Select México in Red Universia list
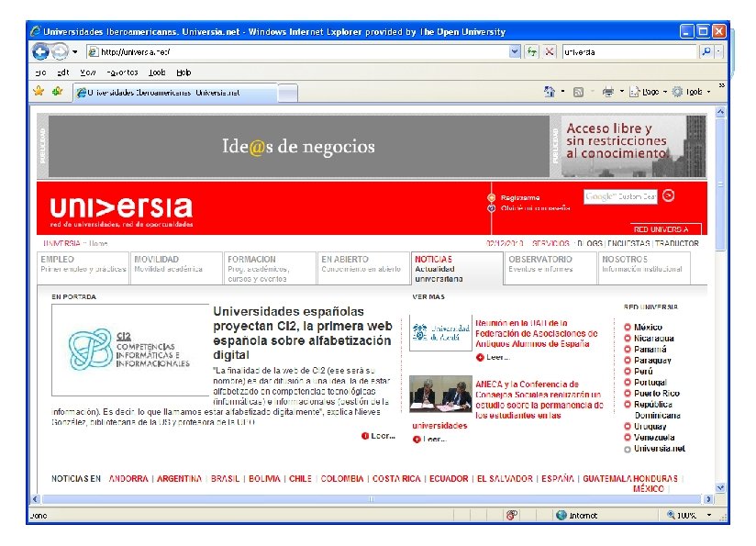The height and width of the screenshot is (546, 756). (648, 327)
